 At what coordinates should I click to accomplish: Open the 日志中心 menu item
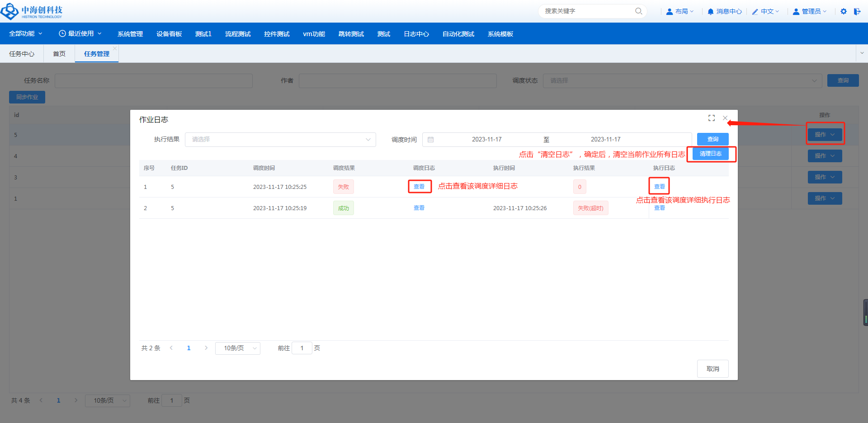pyautogui.click(x=416, y=34)
